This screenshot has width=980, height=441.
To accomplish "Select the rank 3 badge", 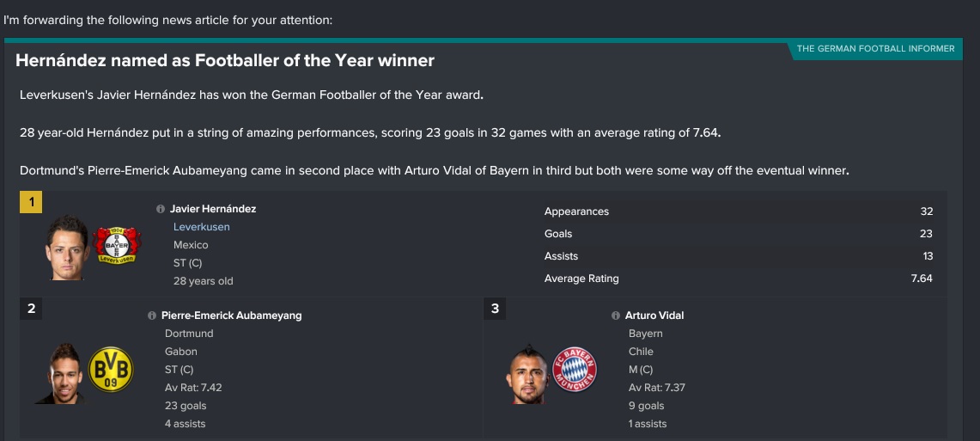I will [495, 309].
